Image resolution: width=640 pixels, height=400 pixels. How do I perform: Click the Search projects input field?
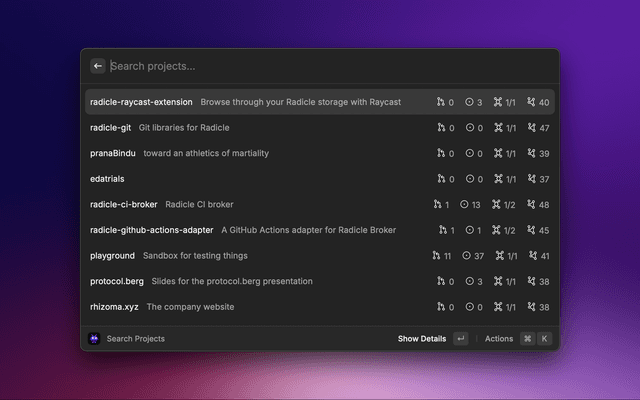pyautogui.click(x=320, y=66)
